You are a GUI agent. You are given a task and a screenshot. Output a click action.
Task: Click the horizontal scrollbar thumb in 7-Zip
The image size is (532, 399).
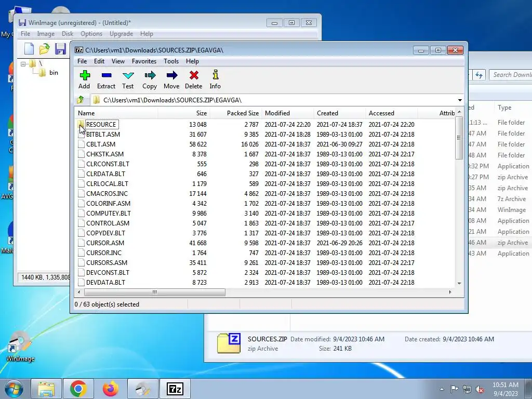155,292
